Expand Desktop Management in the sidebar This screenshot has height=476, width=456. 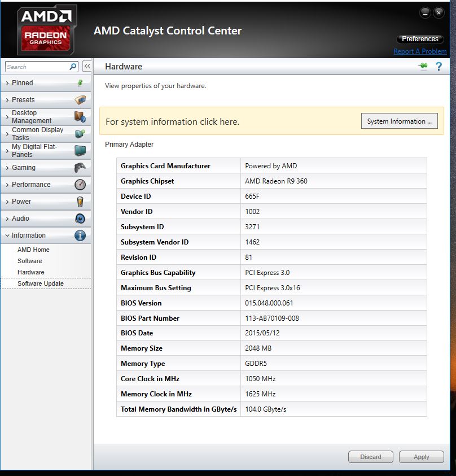(x=46, y=117)
